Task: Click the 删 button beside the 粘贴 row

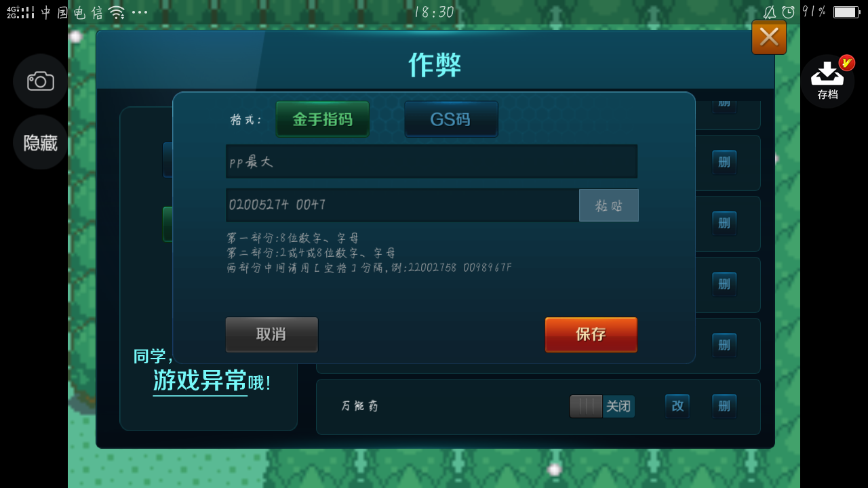Action: coord(724,223)
